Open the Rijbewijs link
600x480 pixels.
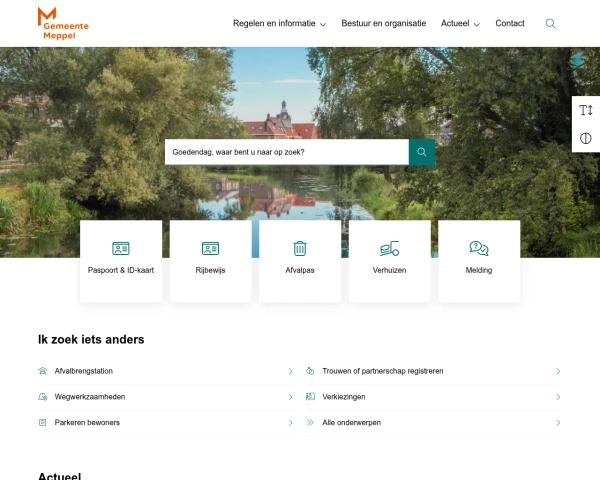point(210,261)
